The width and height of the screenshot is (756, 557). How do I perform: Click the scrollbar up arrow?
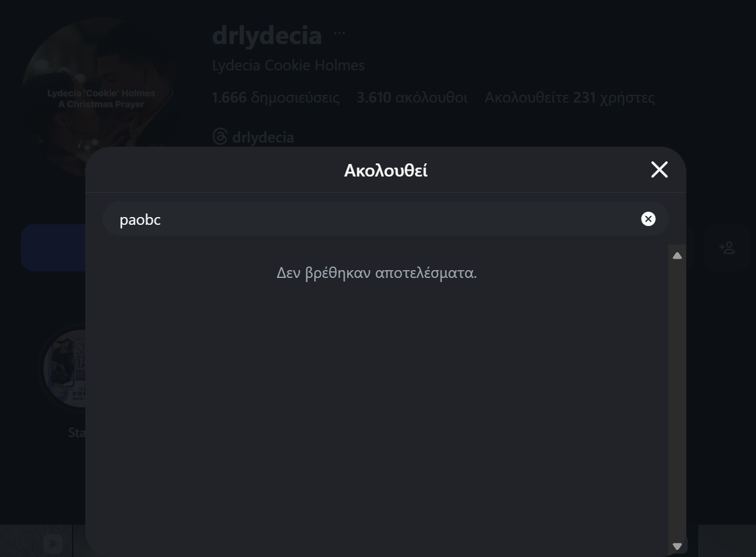click(677, 256)
